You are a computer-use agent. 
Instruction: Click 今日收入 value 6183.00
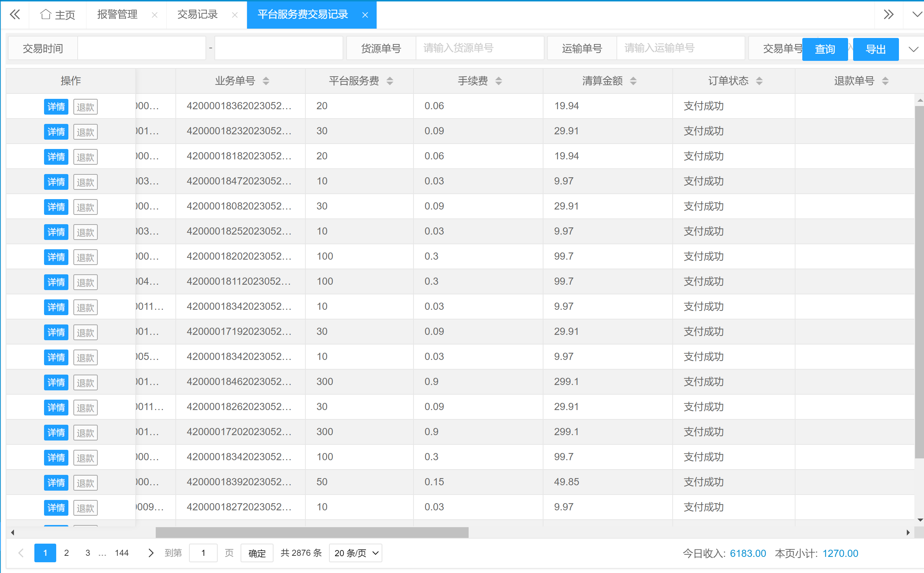click(748, 553)
